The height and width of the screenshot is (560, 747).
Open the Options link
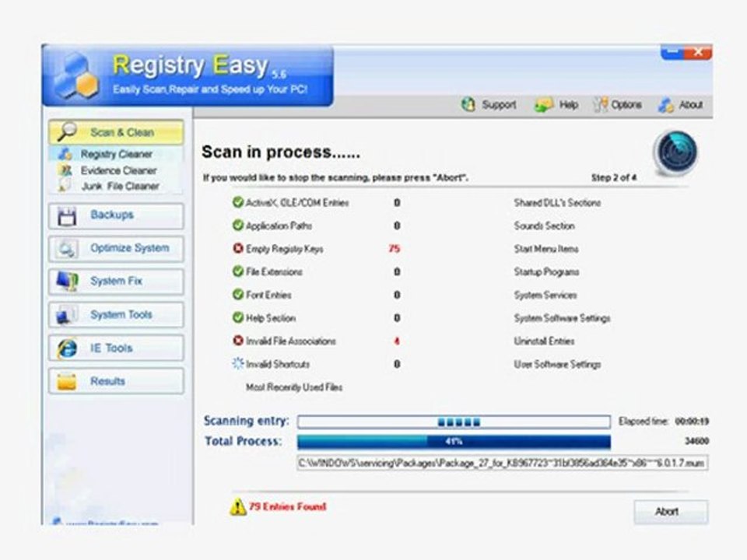pos(626,105)
